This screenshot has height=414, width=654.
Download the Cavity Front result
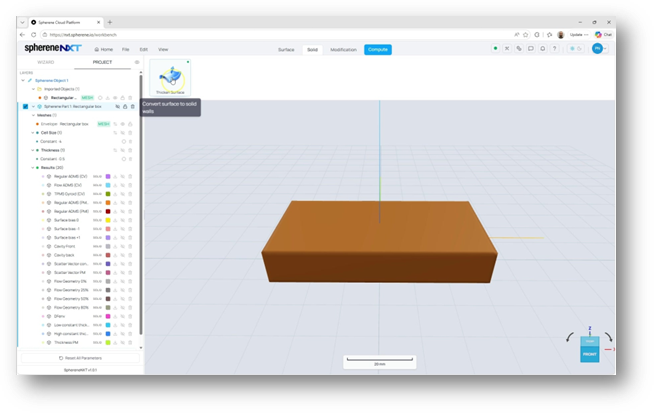pos(115,247)
